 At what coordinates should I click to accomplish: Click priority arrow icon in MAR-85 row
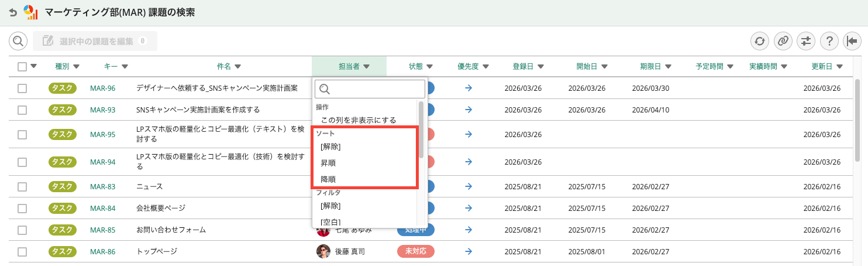pyautogui.click(x=469, y=230)
